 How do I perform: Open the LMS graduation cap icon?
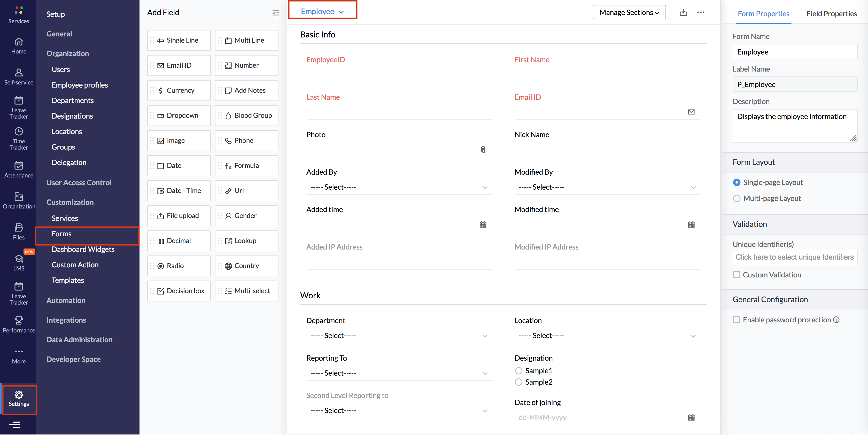tap(19, 259)
